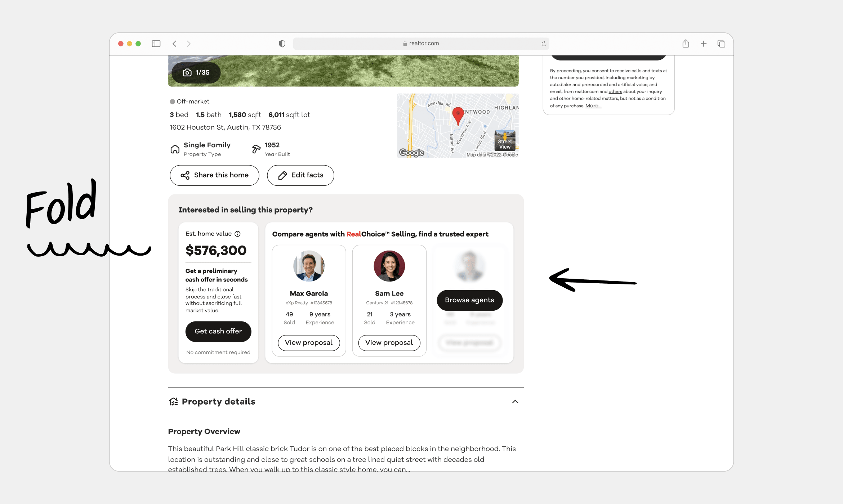Click the share icon on Share this home

[x=185, y=175]
